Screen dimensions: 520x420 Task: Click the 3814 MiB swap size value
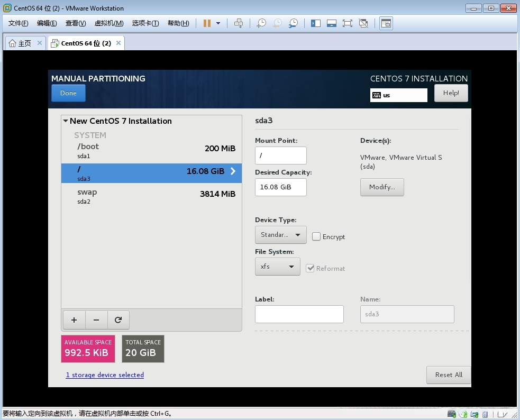coord(217,194)
